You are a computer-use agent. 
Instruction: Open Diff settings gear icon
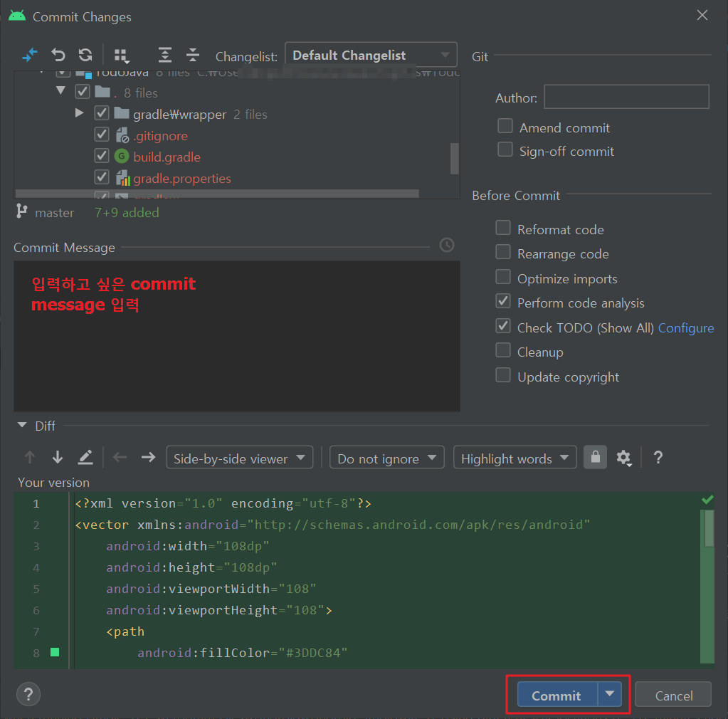[623, 458]
